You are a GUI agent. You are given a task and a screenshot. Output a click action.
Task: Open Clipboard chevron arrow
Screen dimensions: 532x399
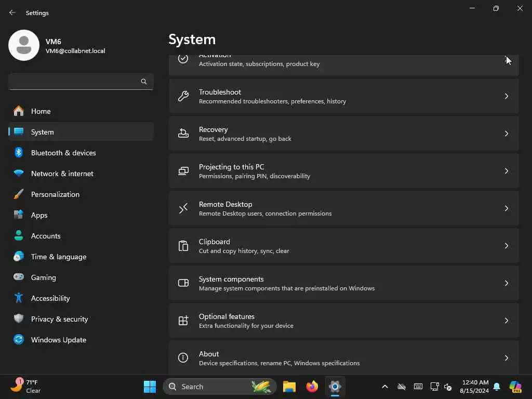point(506,246)
